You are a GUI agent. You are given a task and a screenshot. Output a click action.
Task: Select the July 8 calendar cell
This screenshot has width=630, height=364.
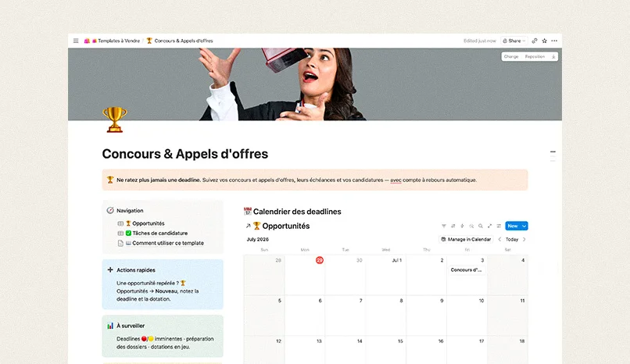pyautogui.click(x=385, y=316)
